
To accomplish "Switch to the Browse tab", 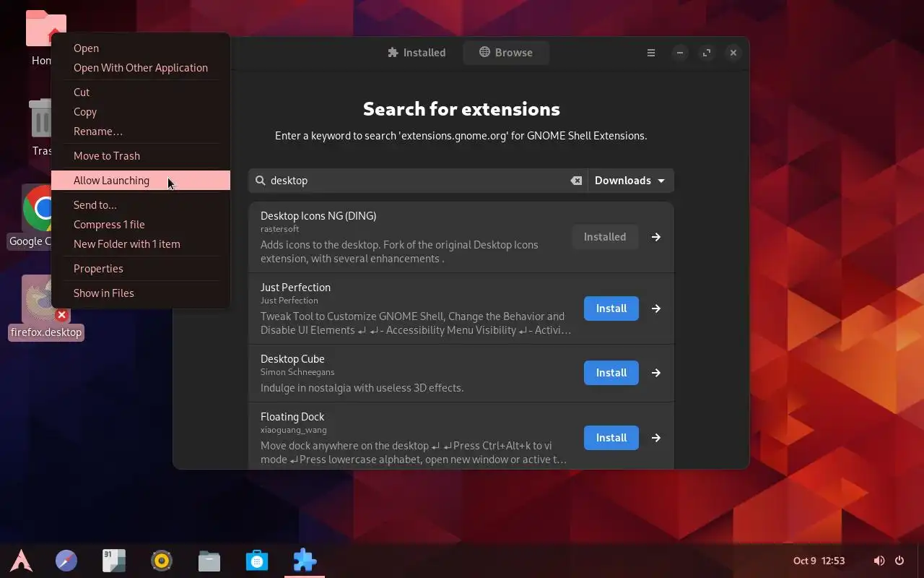I will 505,53.
